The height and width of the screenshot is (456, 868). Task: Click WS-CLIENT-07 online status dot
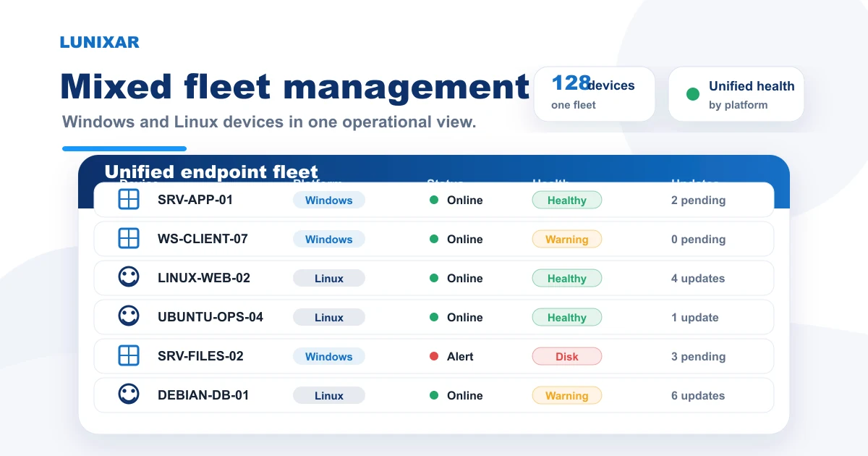coord(434,239)
